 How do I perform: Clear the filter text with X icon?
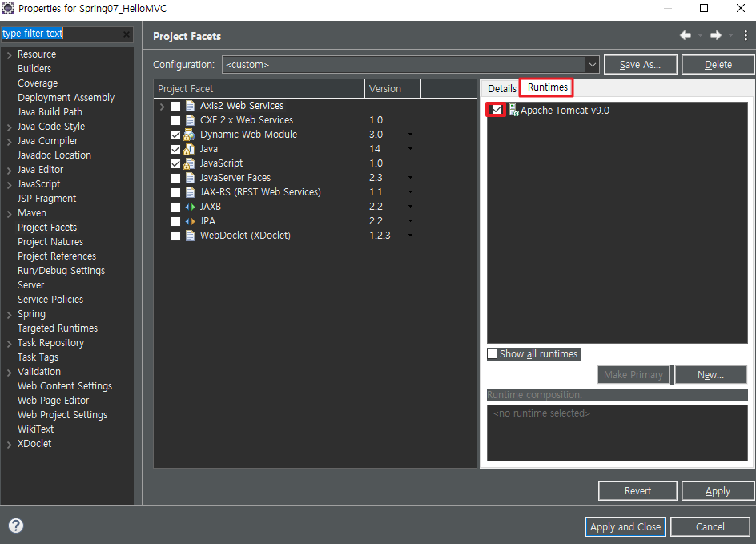coord(127,34)
